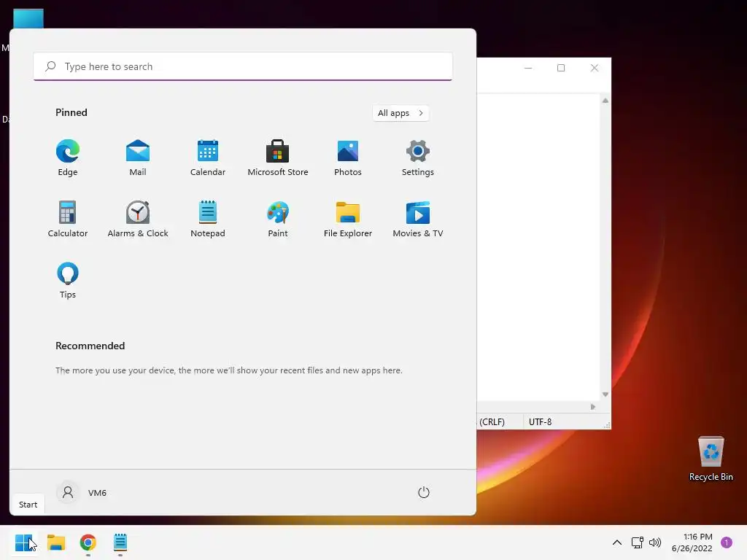Click (CRLF) in Notepad status bar
Image resolution: width=747 pixels, height=560 pixels.
coord(492,422)
